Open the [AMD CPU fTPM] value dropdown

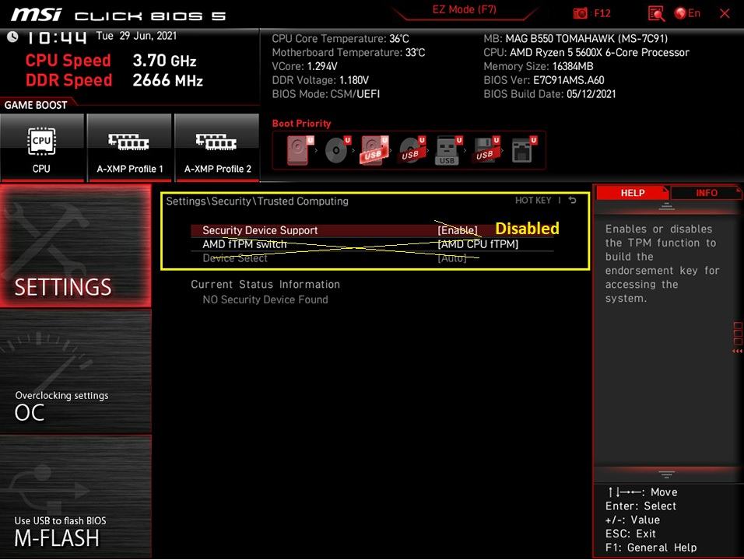[478, 244]
